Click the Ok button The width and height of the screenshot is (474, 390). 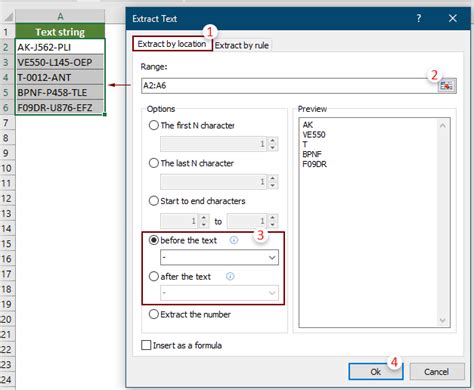(x=376, y=371)
